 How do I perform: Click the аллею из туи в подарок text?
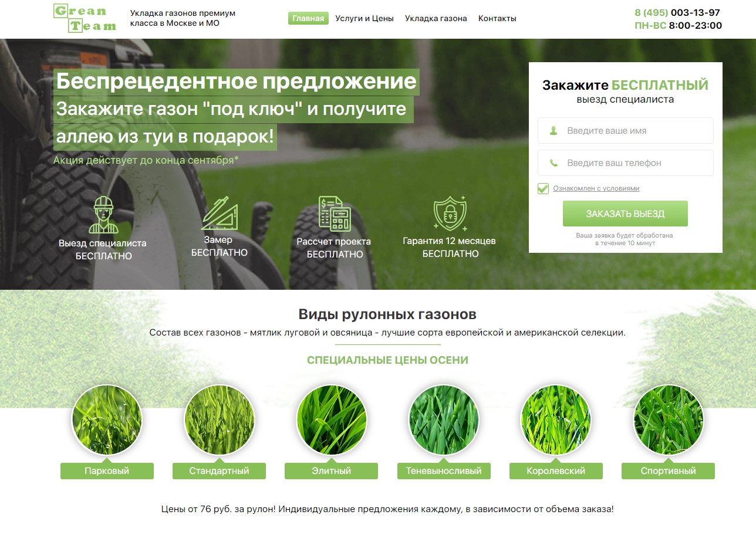pyautogui.click(x=165, y=137)
